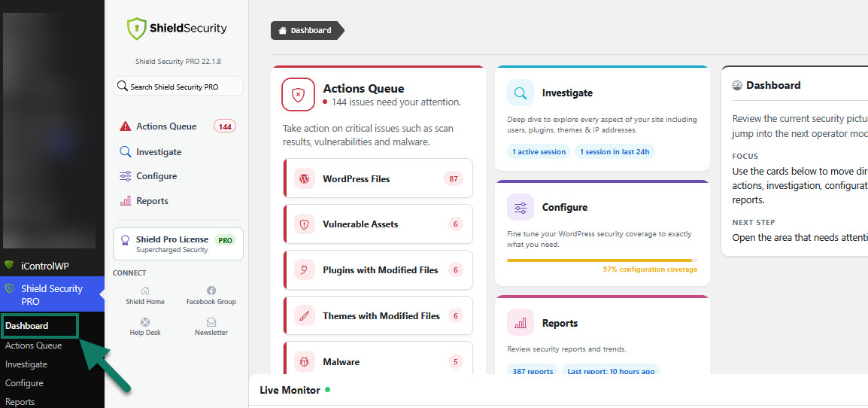
Task: Click the WordPress logo icon in WordPress Files row
Action: click(x=304, y=179)
